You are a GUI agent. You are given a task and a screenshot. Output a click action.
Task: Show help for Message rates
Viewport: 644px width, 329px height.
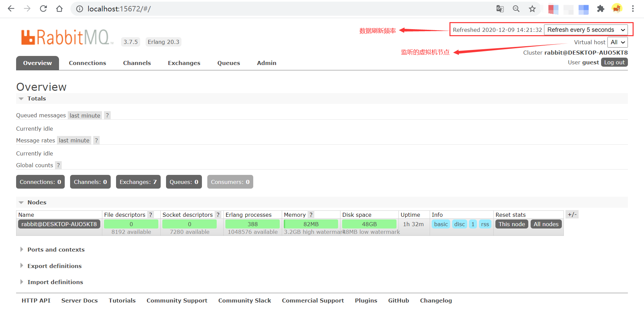(96, 140)
